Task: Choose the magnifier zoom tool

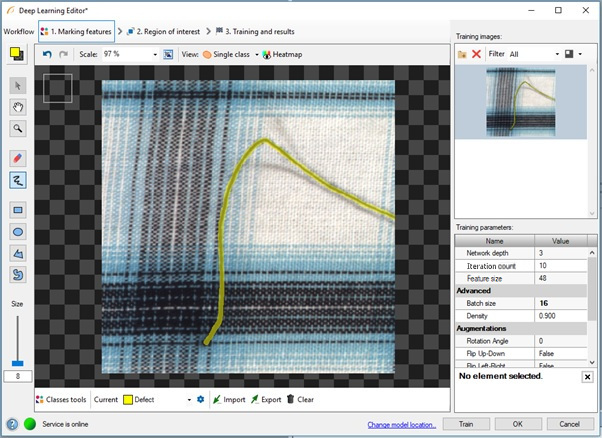Action: [x=18, y=129]
